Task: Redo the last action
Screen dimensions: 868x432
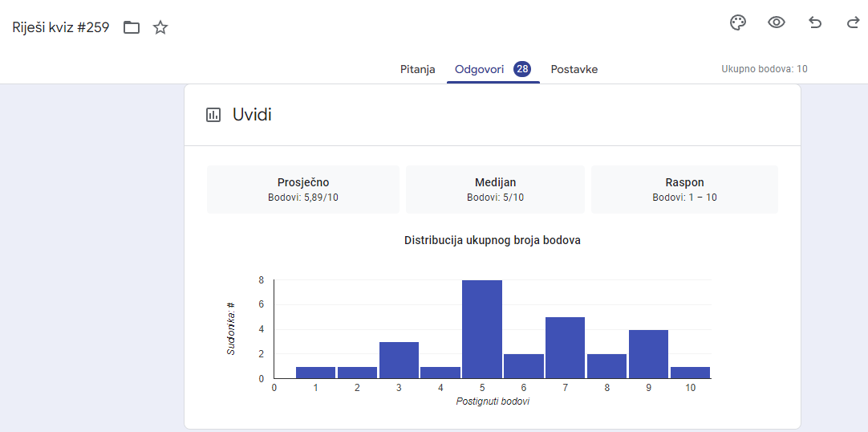Action: [853, 22]
